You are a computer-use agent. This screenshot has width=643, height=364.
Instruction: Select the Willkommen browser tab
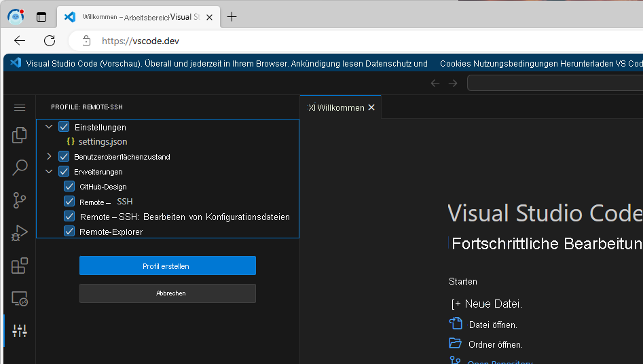coord(139,17)
